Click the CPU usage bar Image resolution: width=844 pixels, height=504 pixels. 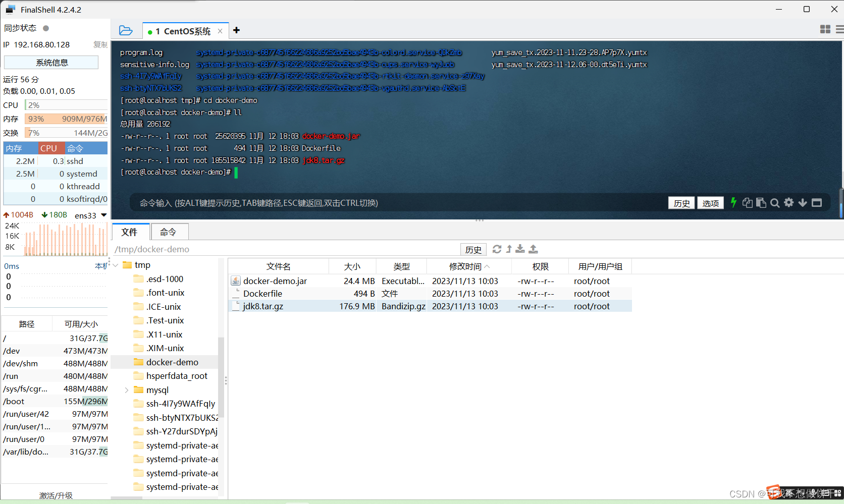(66, 105)
